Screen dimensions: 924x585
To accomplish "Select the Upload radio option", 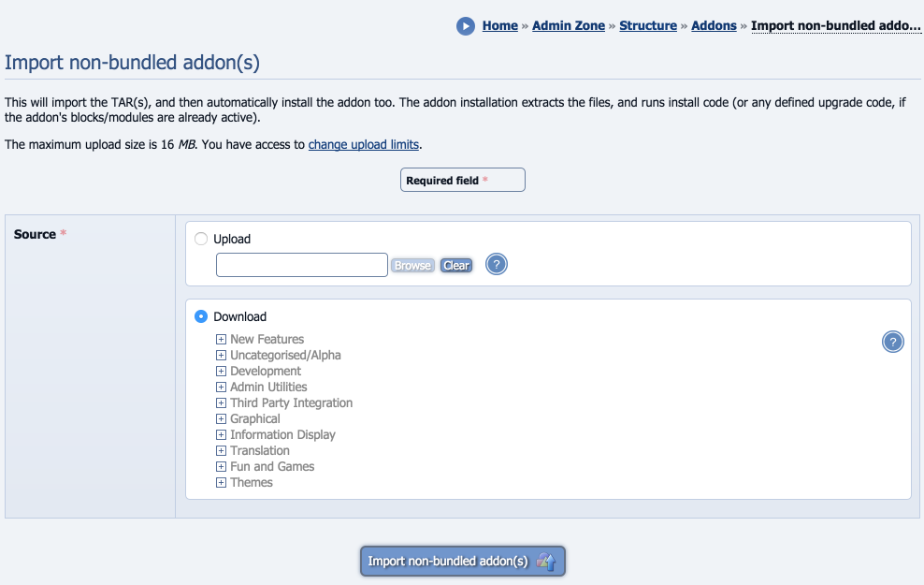I will coord(201,239).
